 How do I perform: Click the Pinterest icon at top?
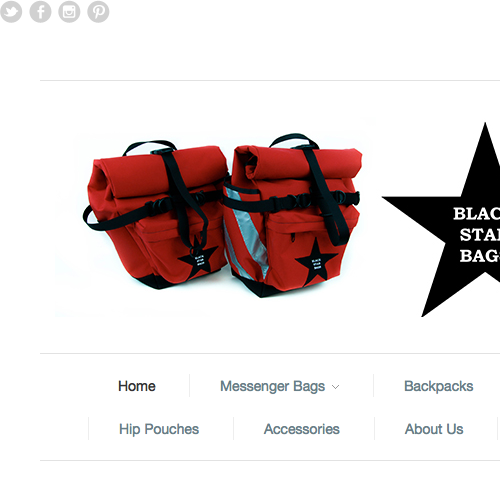click(98, 12)
